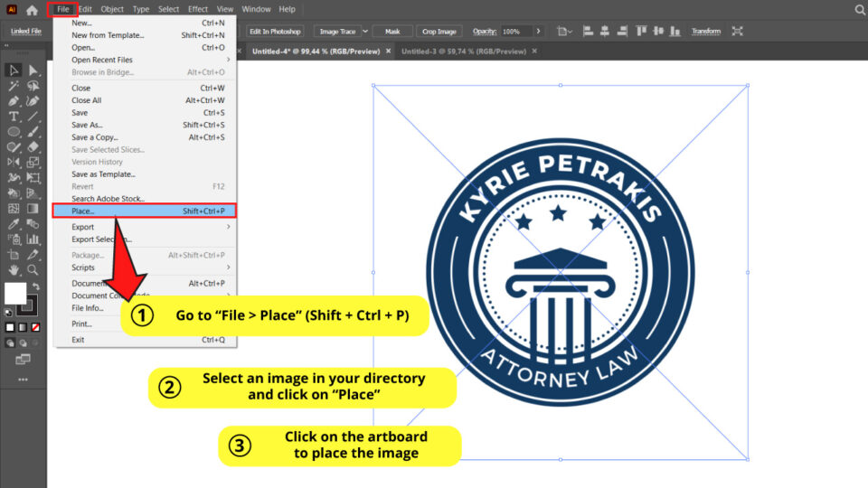Select the Ellipse tool
The image size is (868, 488).
pyautogui.click(x=14, y=132)
